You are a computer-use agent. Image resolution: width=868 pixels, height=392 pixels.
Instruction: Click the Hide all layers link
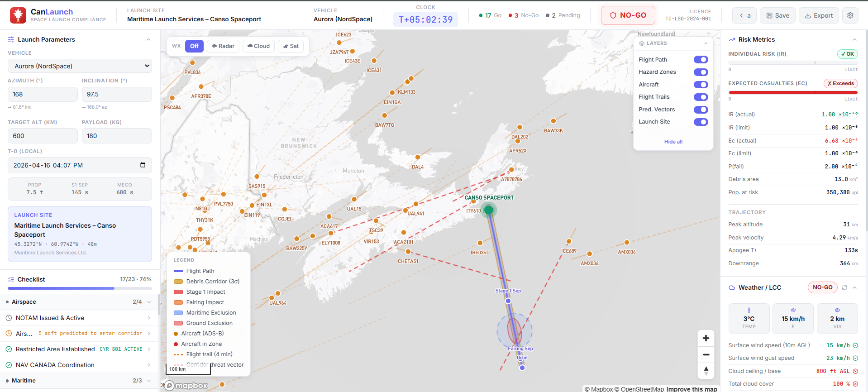point(673,142)
